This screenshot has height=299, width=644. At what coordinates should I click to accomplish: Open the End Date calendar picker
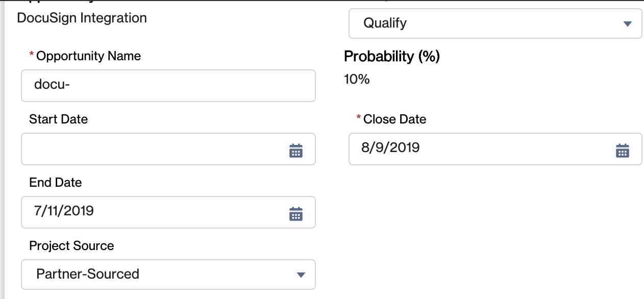296,213
